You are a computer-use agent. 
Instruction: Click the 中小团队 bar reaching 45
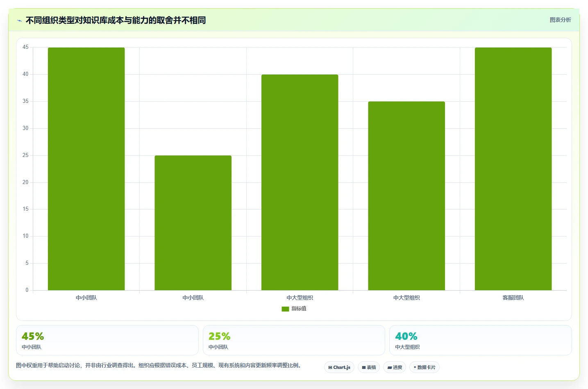[86, 169]
